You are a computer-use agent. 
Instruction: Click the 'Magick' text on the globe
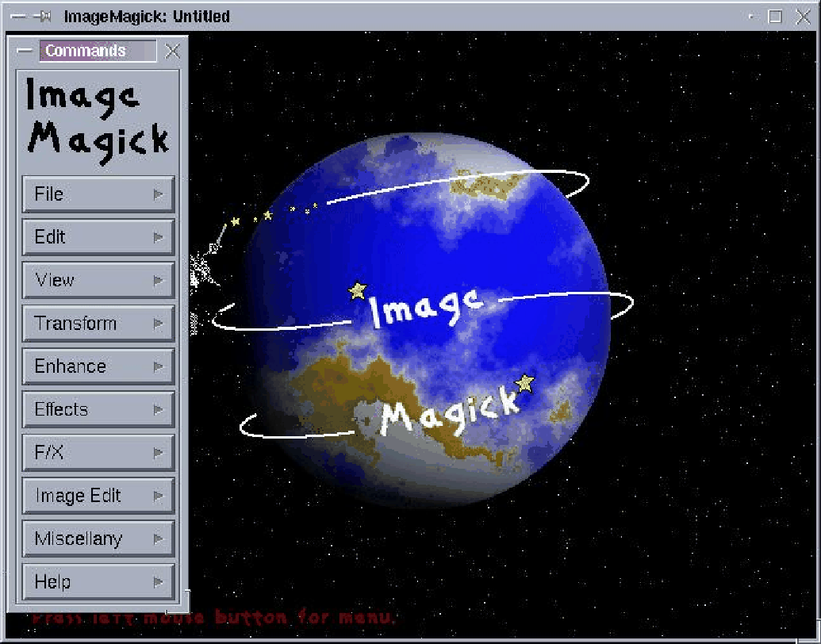coord(449,412)
